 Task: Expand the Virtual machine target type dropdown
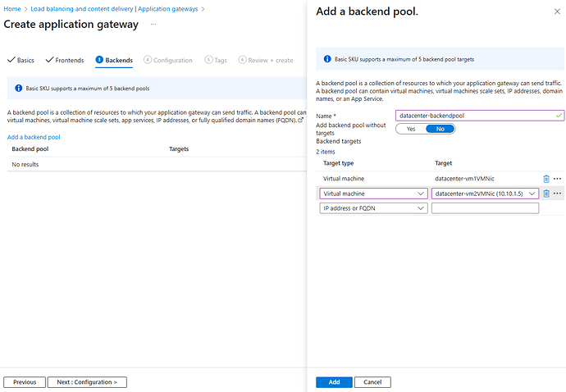[x=373, y=194]
